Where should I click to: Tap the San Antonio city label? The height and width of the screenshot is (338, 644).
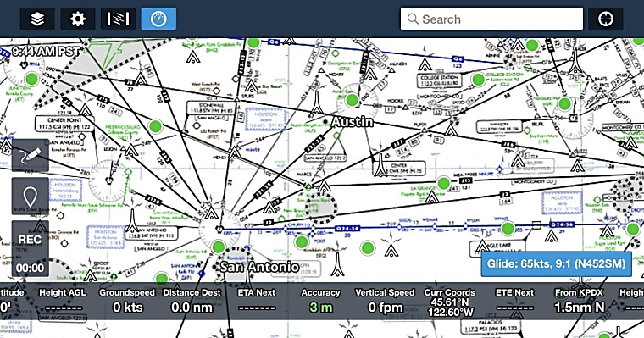[x=259, y=267]
